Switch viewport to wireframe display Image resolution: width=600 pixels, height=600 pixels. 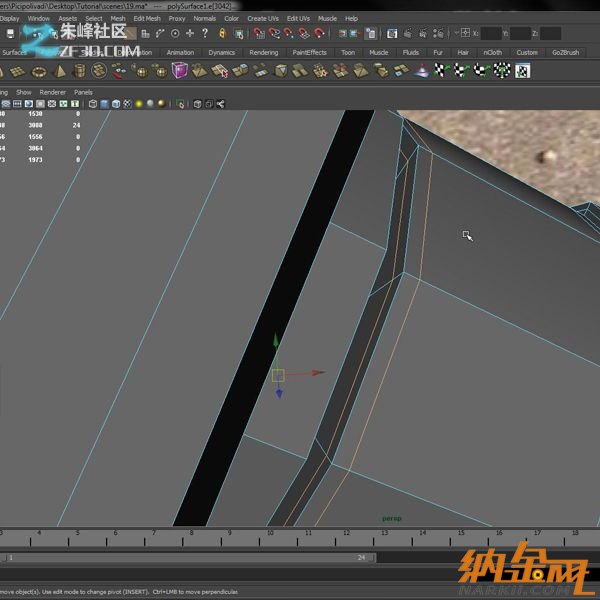point(93,104)
